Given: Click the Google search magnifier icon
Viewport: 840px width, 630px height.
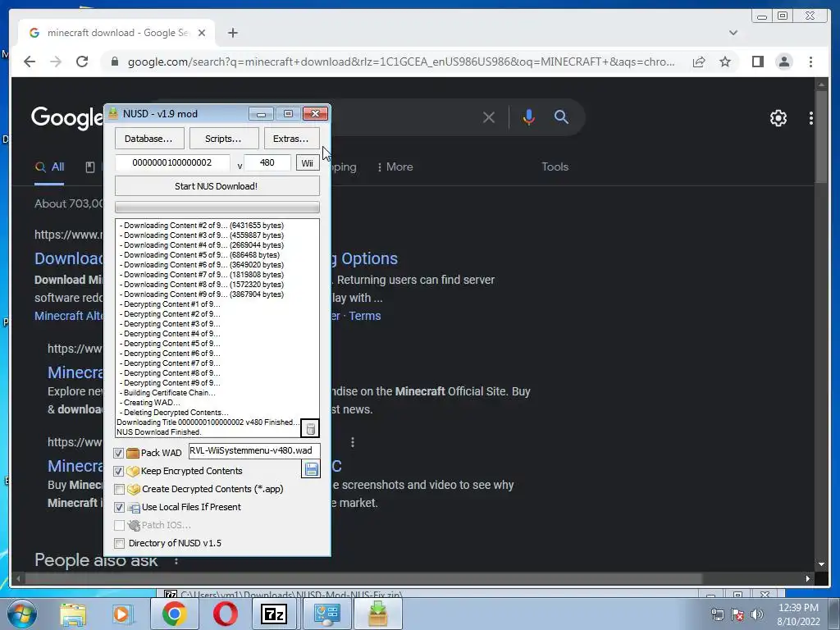Looking at the screenshot, I should click(561, 116).
